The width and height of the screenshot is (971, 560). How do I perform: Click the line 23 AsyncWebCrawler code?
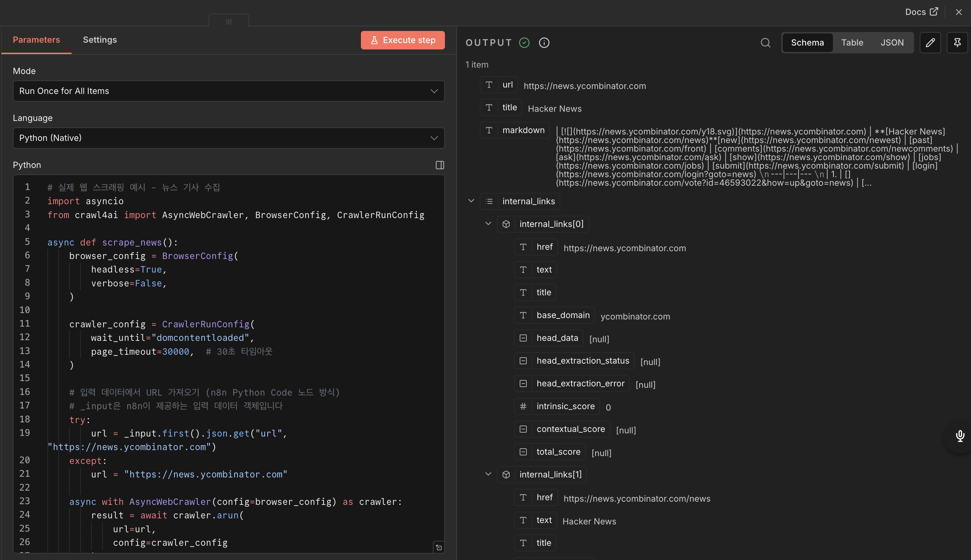click(x=235, y=502)
